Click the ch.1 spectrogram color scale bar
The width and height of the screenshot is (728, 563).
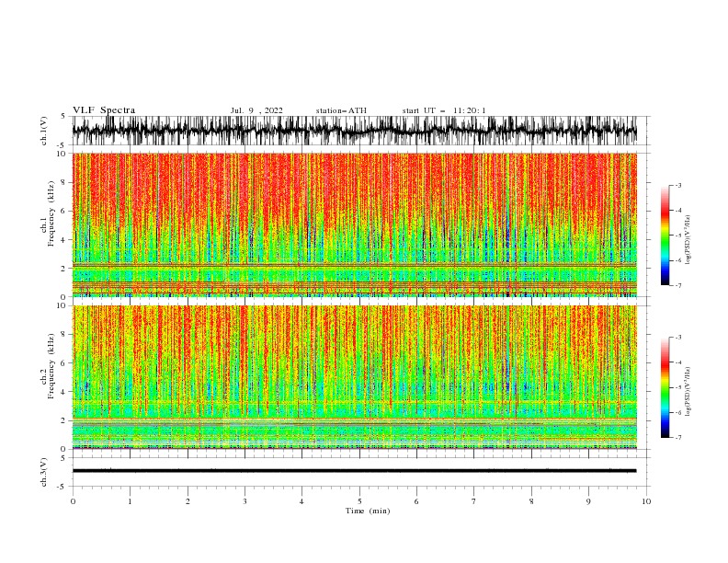[665, 236]
